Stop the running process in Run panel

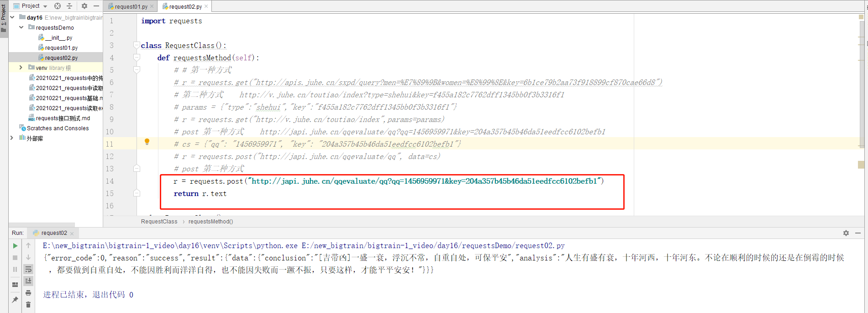15,258
